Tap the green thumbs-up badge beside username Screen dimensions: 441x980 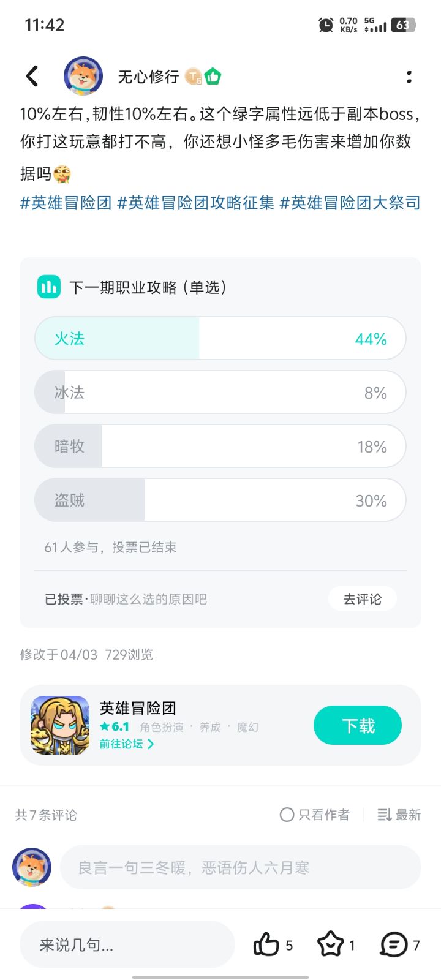click(213, 77)
